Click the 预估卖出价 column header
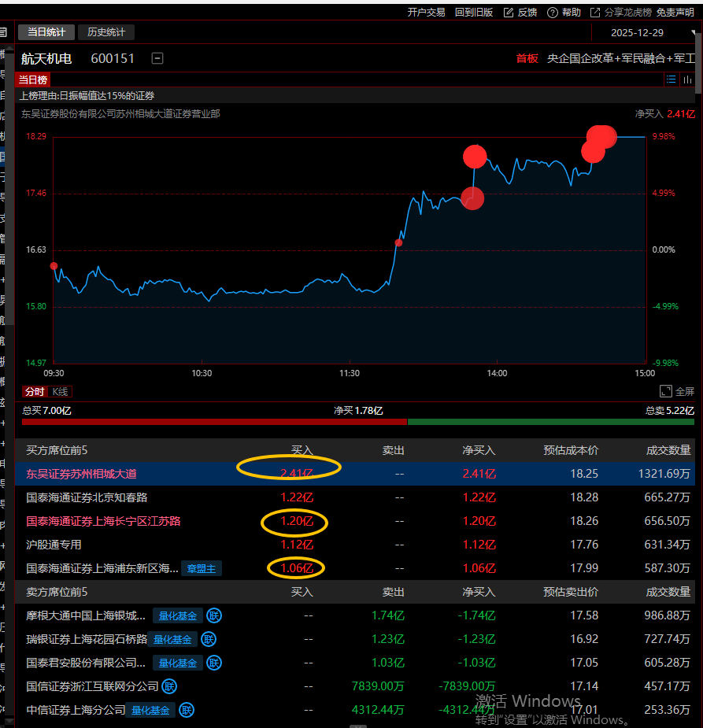This screenshot has width=703, height=728. 571,592
